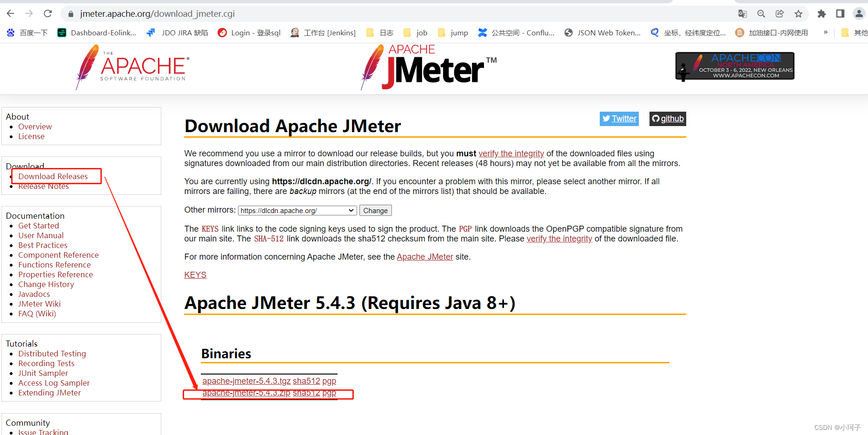The image size is (868, 435).
Task: Bookmark this page with the star icon
Action: click(x=798, y=13)
